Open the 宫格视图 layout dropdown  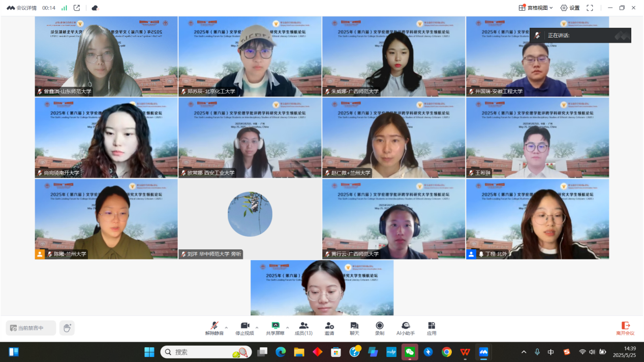click(536, 8)
